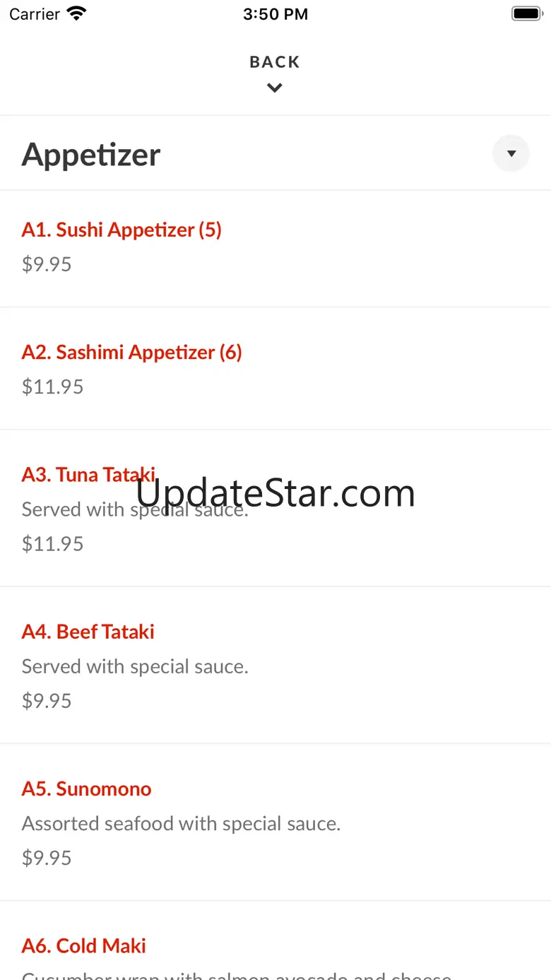Open the A5. Sunomono item
551x980 pixels.
(x=86, y=789)
